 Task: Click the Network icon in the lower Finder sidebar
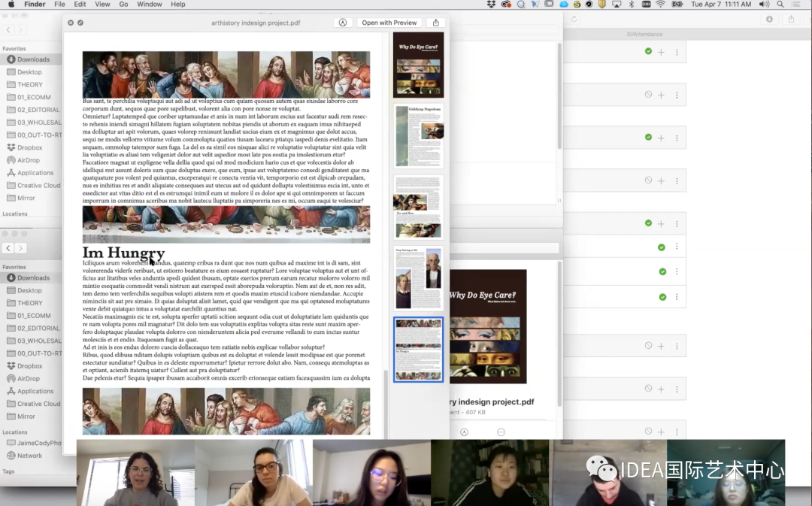[11, 456]
